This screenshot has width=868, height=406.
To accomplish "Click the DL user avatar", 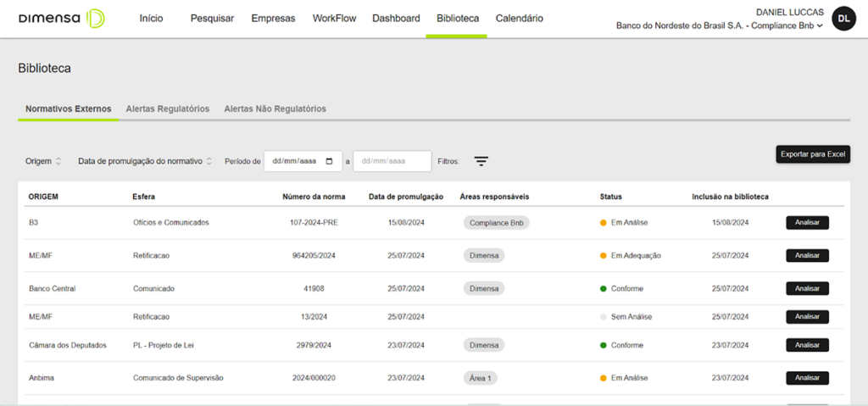I will pos(843,19).
